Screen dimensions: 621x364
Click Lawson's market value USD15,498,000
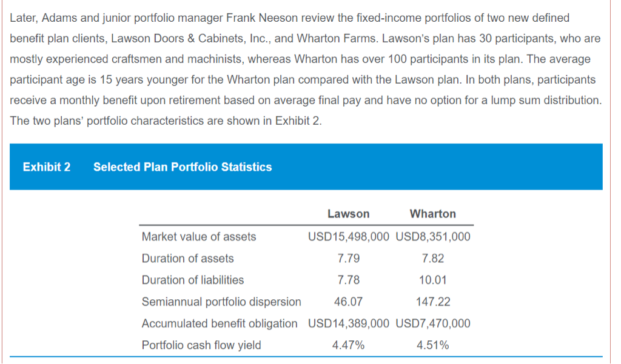(348, 237)
